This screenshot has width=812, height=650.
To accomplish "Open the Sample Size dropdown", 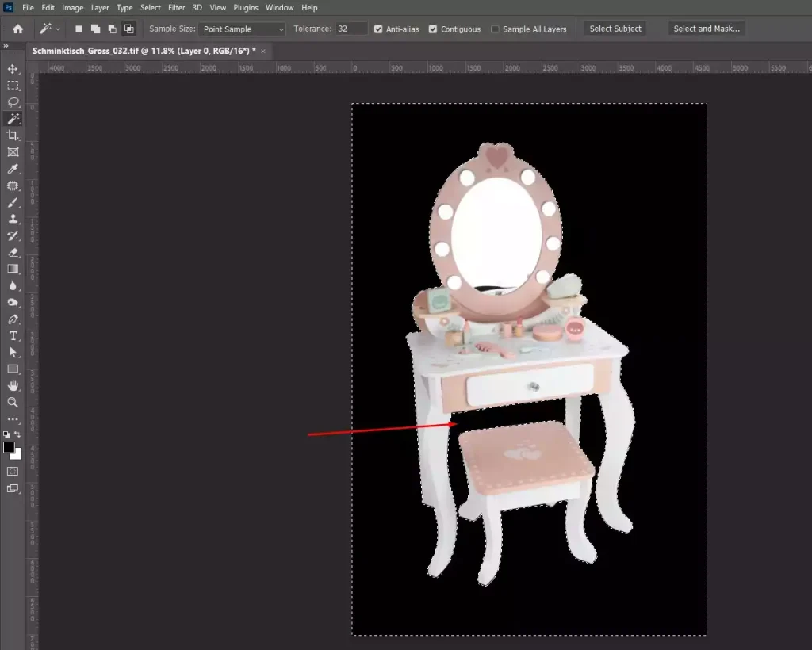I will tap(243, 29).
